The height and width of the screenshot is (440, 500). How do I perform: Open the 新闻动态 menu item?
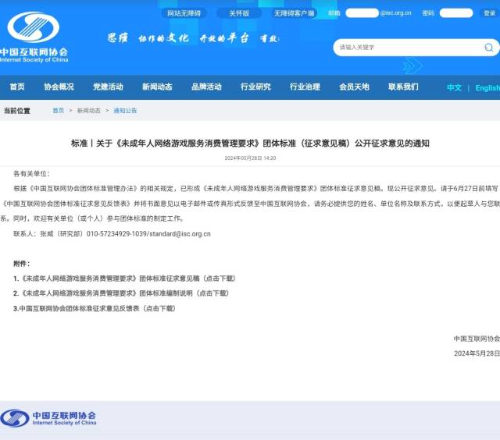(157, 87)
